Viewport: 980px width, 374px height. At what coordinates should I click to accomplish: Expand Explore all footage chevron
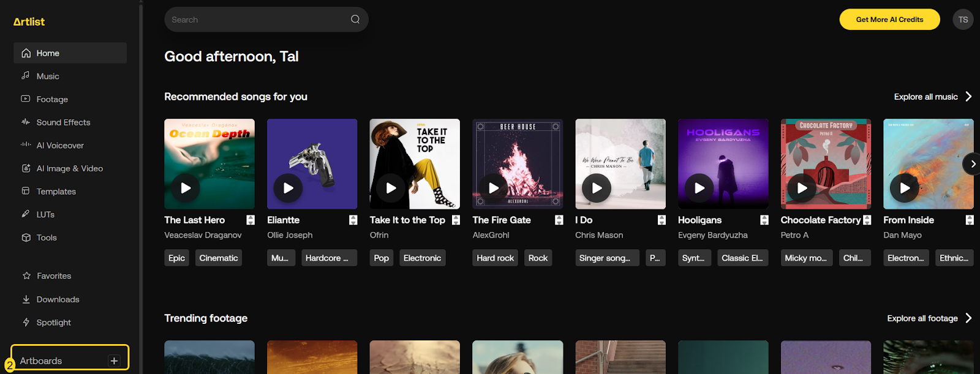point(968,318)
